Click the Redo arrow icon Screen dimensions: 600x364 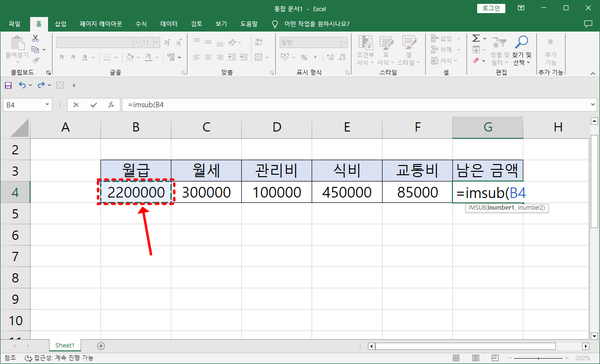[x=41, y=85]
